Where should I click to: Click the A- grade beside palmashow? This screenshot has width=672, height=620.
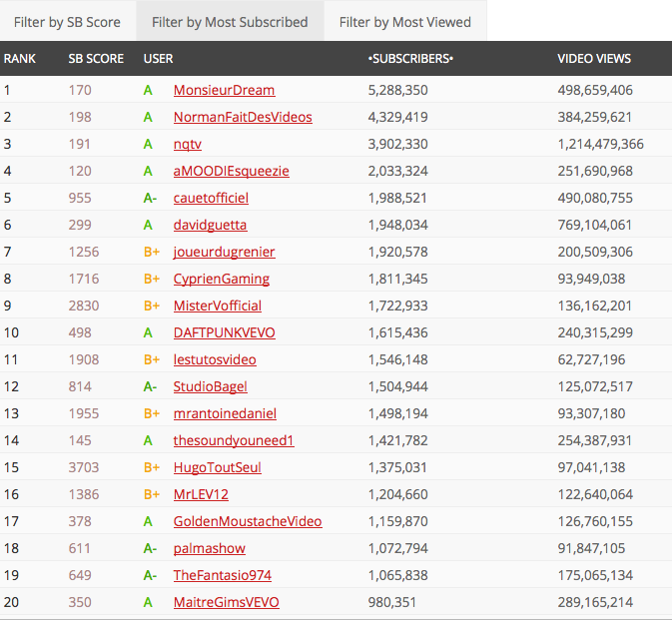pos(150,549)
